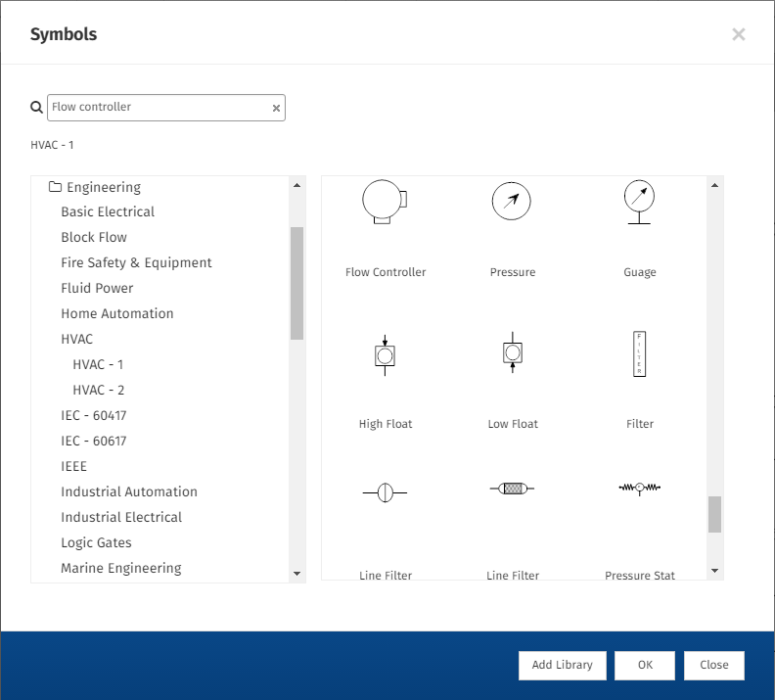Pick the Guage symbol with stand
775x700 pixels.
point(639,202)
